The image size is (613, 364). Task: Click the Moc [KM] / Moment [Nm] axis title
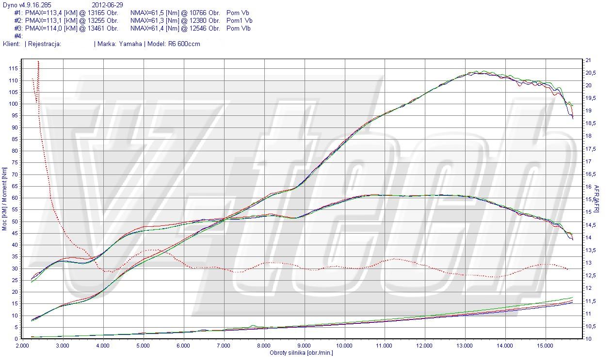tap(5, 199)
